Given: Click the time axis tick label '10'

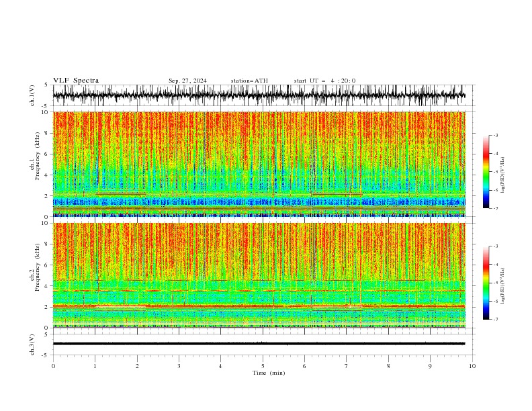Looking at the screenshot, I should click(472, 366).
